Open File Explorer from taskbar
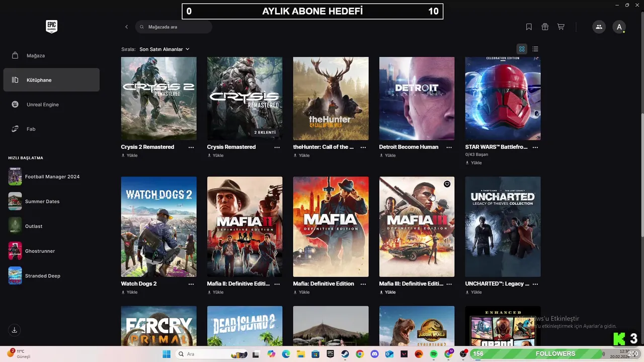The width and height of the screenshot is (644, 362). pos(301,354)
